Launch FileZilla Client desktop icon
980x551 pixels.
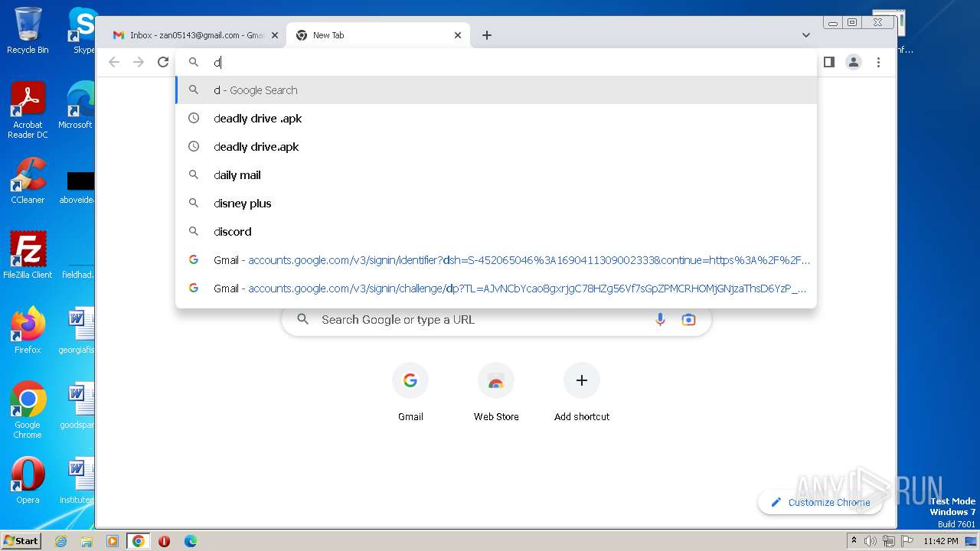tap(28, 256)
